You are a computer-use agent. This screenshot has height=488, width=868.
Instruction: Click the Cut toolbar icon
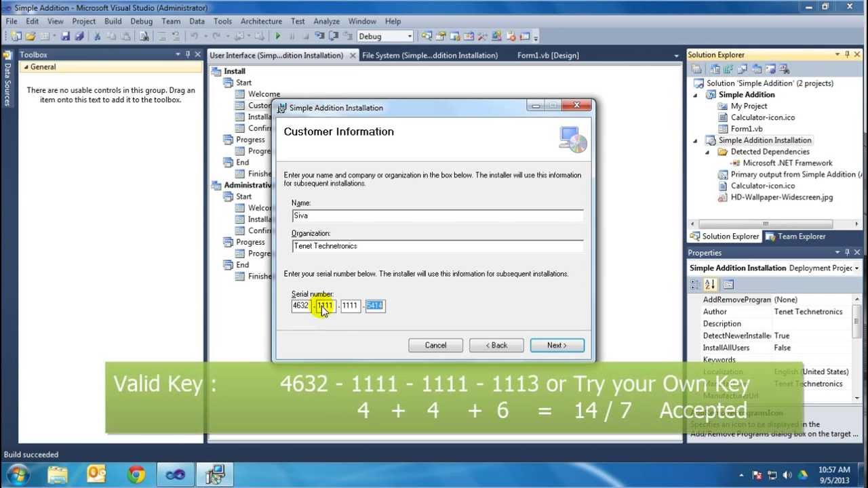click(x=97, y=36)
